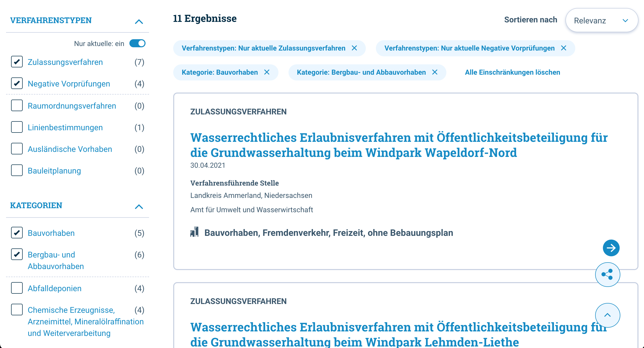Open the Wapeldorf-Nord result via the arrow icon

[x=611, y=248]
